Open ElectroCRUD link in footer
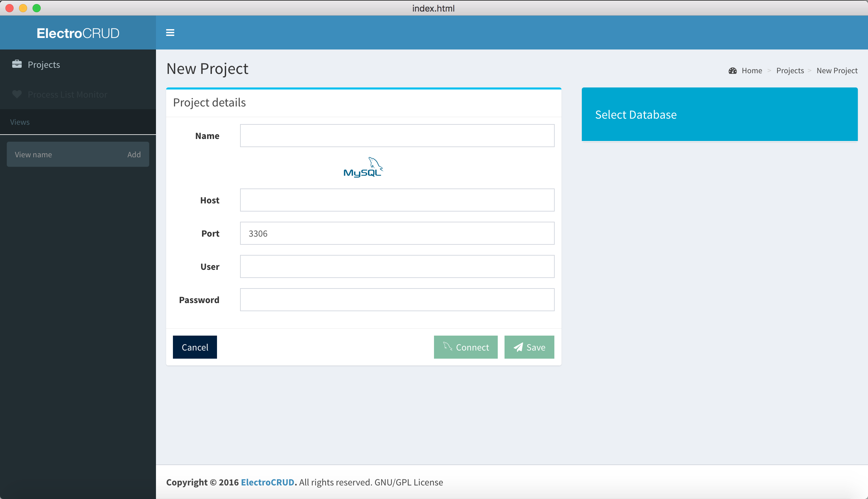Image resolution: width=868 pixels, height=499 pixels. tap(267, 482)
